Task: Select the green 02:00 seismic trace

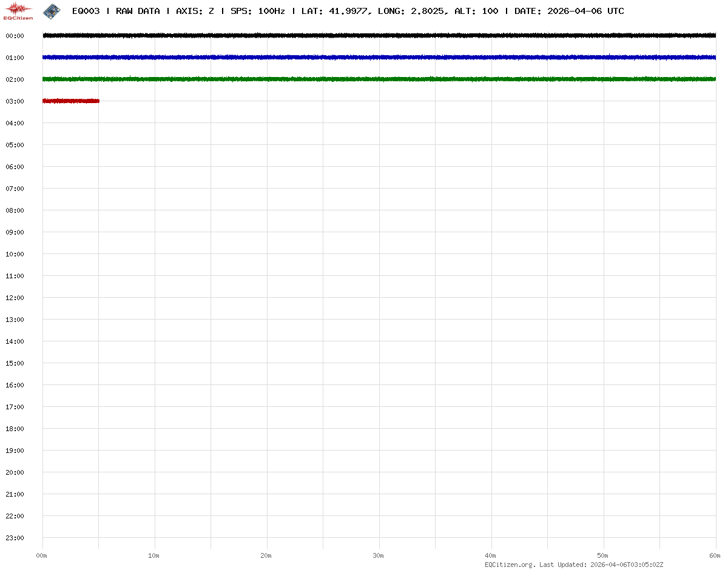Action: 379,79
